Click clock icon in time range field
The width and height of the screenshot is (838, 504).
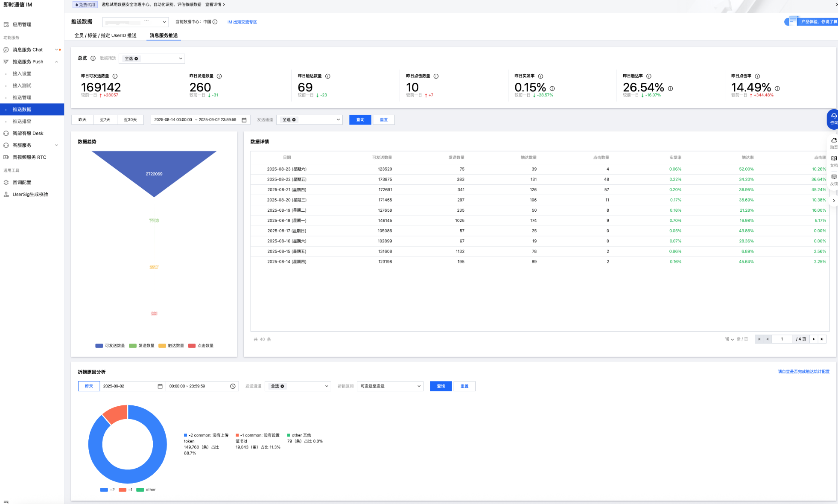click(x=233, y=386)
